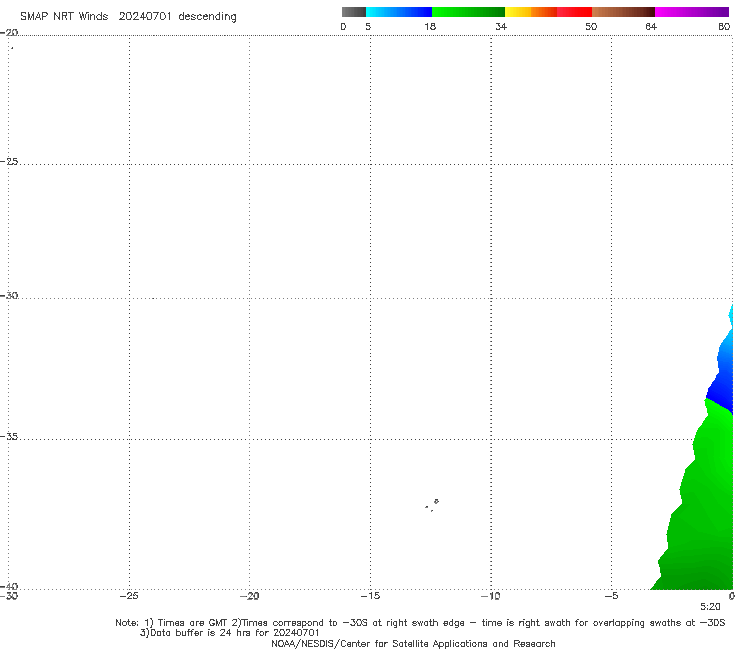Click the latitude label '-25' on the left axis
Image resolution: width=740 pixels, height=650 pixels.
point(9,161)
